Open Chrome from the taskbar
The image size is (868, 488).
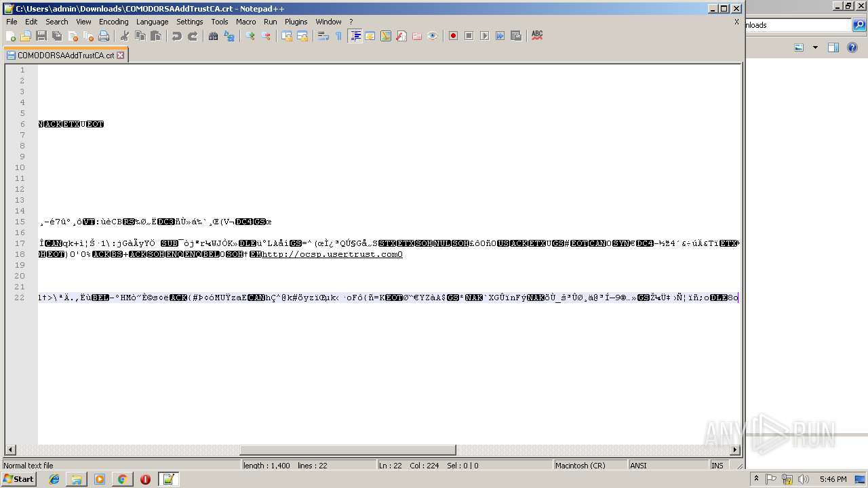pyautogui.click(x=122, y=479)
